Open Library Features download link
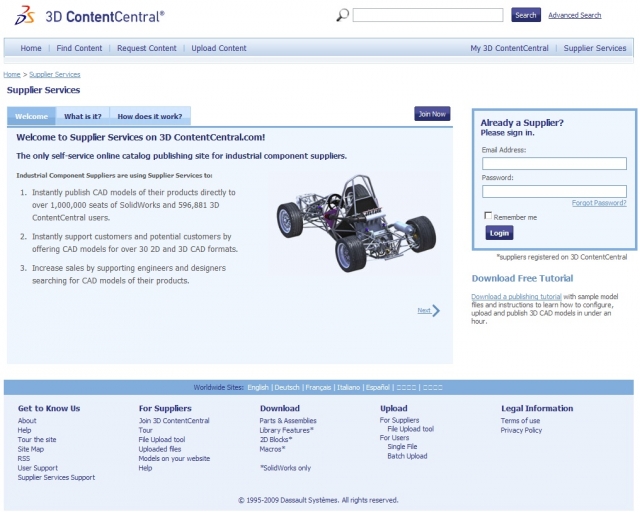The width and height of the screenshot is (640, 512). 286,430
